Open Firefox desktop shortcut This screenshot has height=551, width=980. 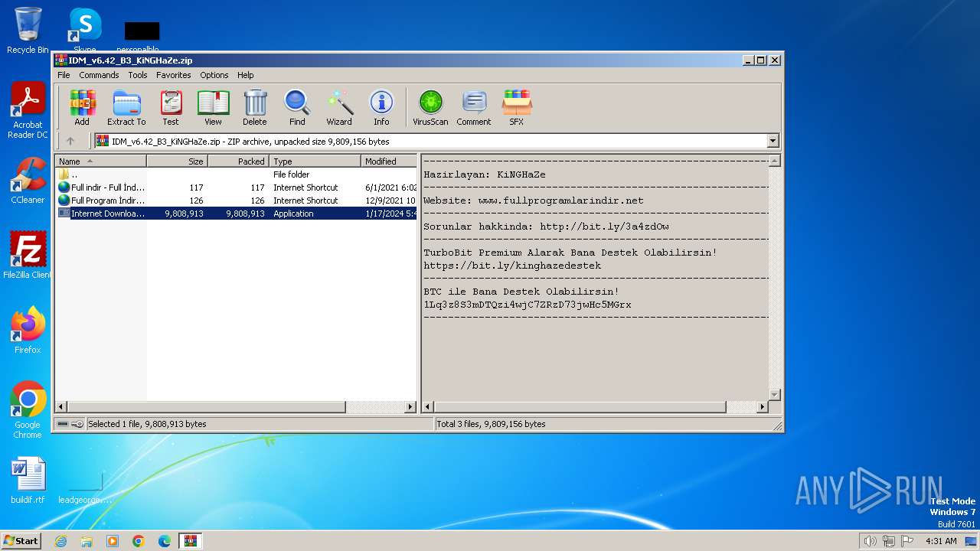[x=28, y=331]
